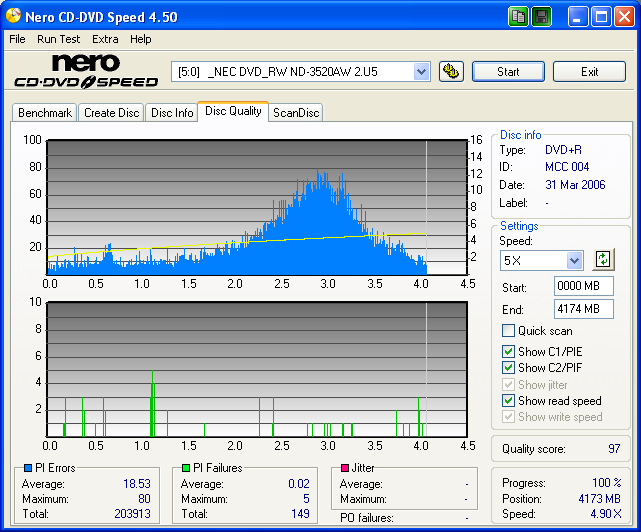Click the Nero disc application icon
Screen dimensions: 641x532
[13, 16]
